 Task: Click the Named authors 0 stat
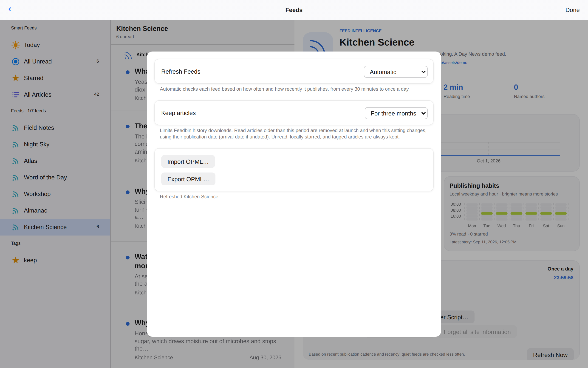(x=529, y=91)
